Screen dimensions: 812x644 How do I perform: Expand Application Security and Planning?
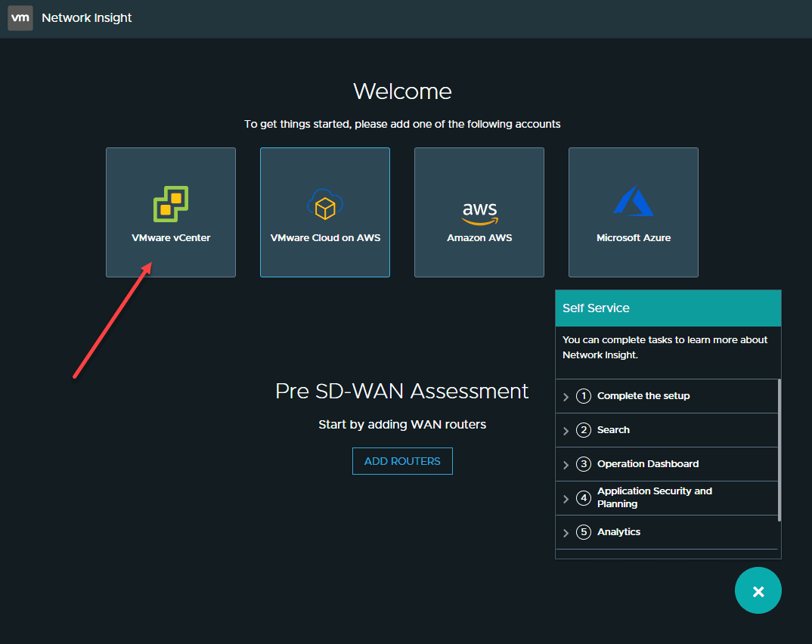[x=566, y=498]
